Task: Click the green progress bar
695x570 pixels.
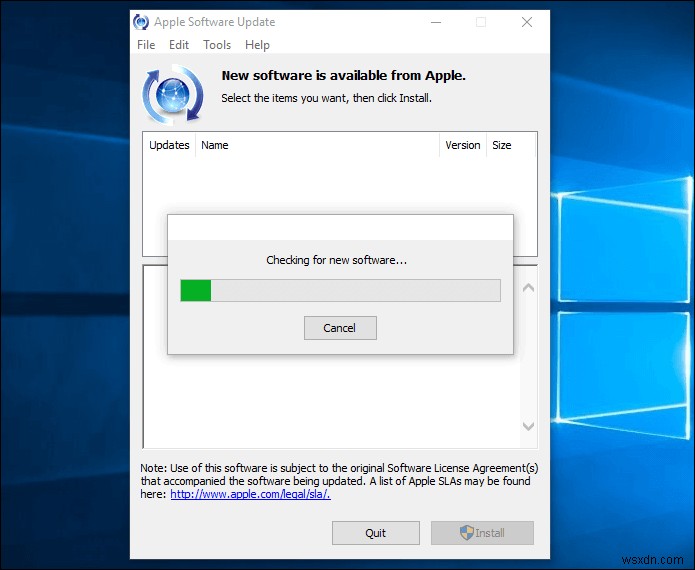Action: click(340, 290)
